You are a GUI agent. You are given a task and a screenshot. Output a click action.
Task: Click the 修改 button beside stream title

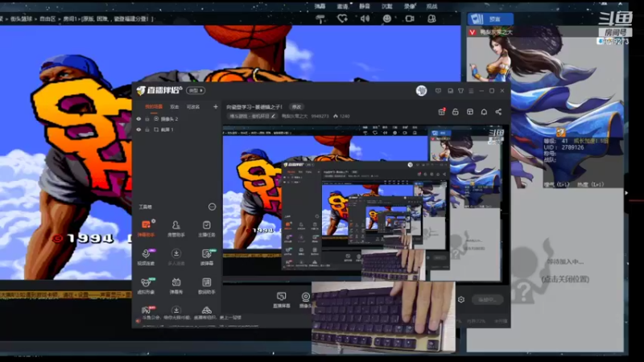click(x=296, y=107)
